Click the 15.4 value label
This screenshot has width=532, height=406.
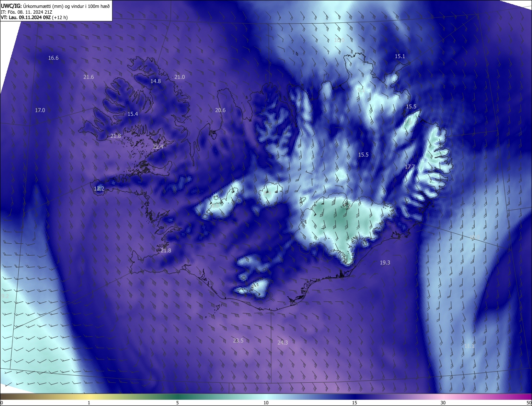tap(133, 114)
